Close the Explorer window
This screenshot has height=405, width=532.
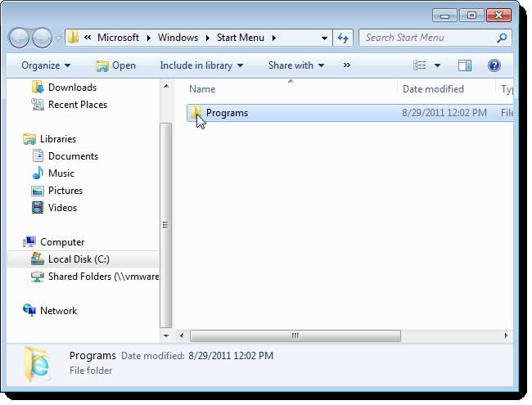498,16
